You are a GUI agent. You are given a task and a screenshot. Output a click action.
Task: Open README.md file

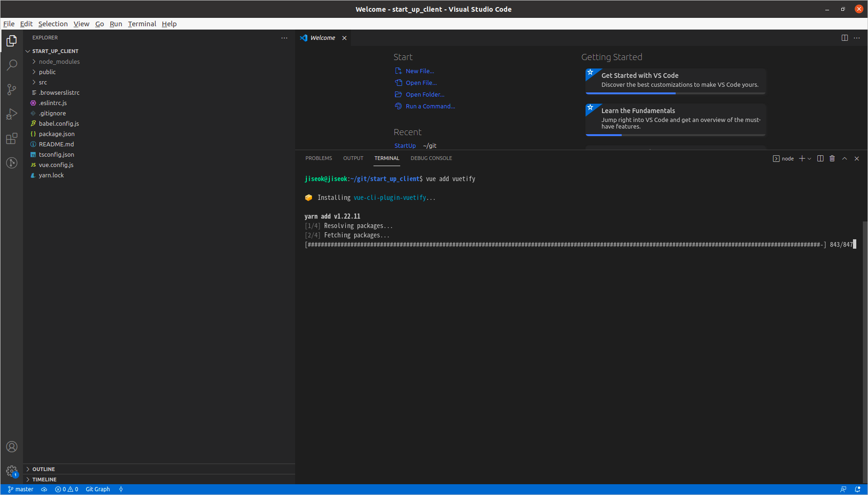click(x=159, y=144)
